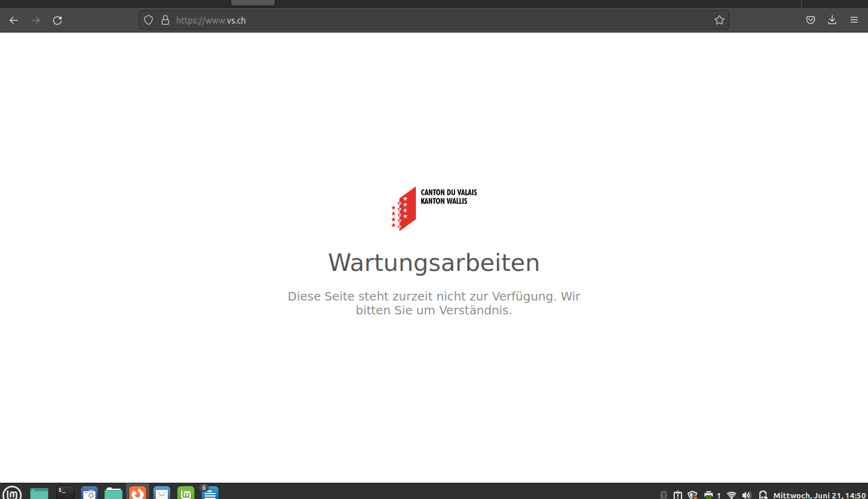Open the clipboard warning tray icon
The image size is (868, 499).
click(x=678, y=495)
